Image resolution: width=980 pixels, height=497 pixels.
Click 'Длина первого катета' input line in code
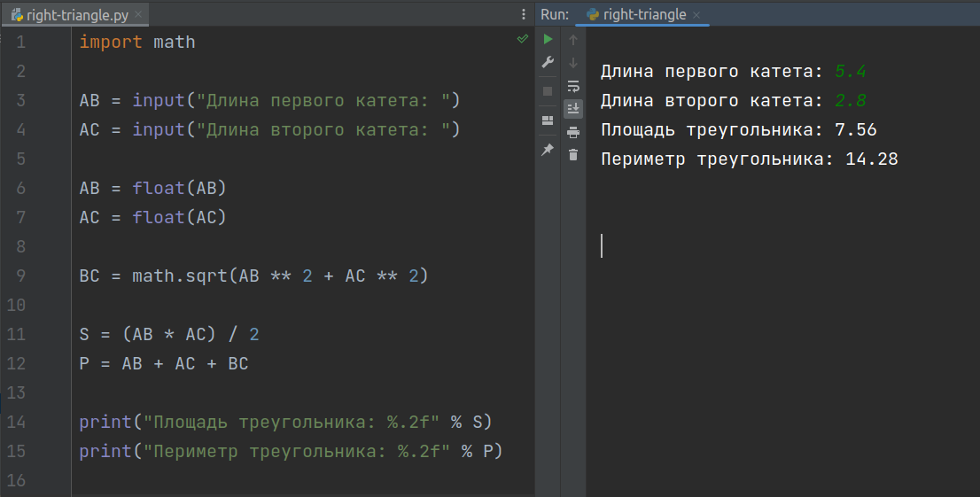click(269, 100)
